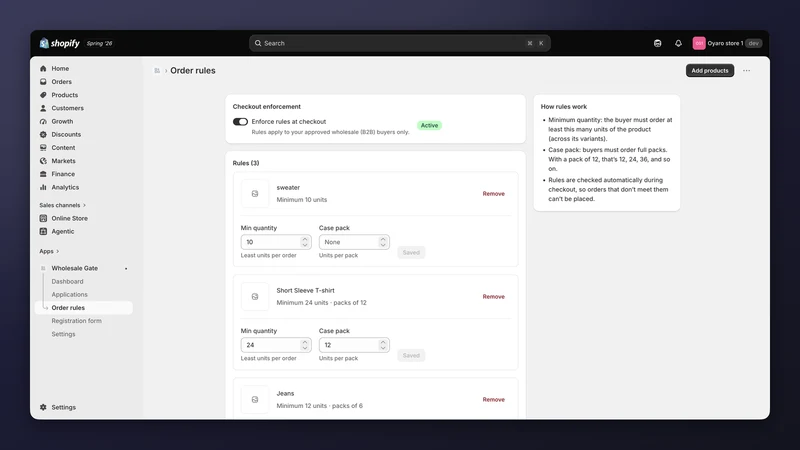Toggle Enforce rules at checkout switch
This screenshot has height=450, width=800.
click(240, 121)
